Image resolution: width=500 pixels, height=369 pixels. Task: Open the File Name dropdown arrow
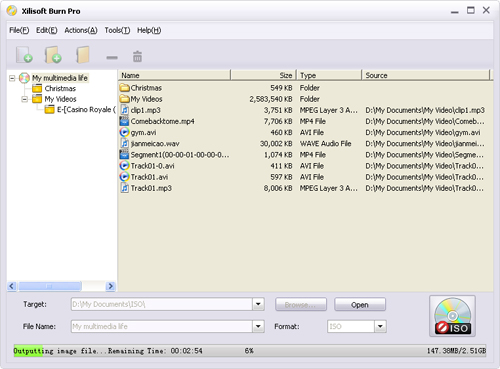258,326
